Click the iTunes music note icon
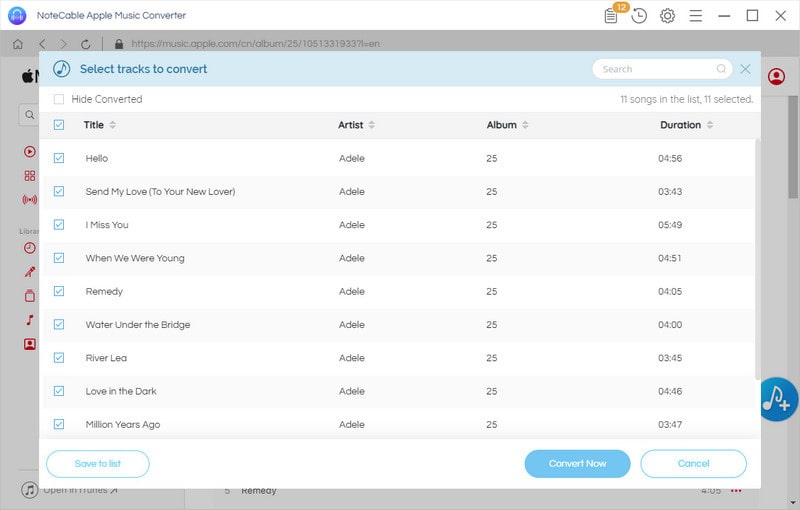 (30, 490)
